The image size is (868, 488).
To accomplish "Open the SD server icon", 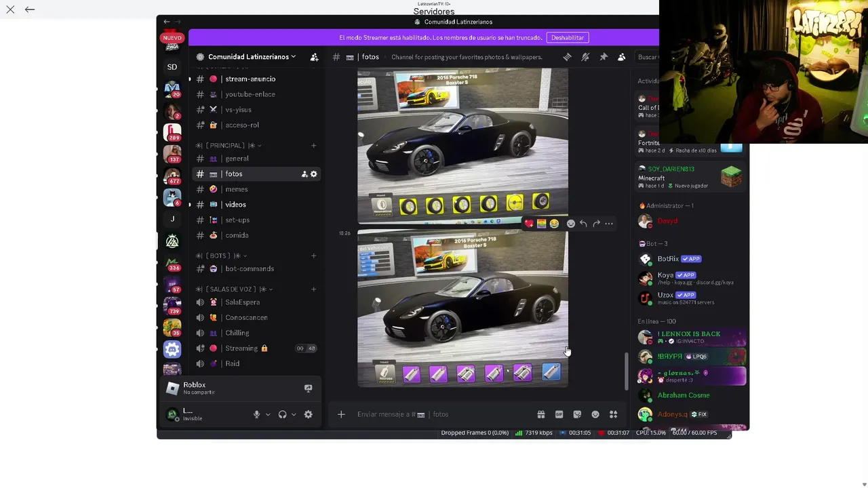I will click(x=172, y=67).
